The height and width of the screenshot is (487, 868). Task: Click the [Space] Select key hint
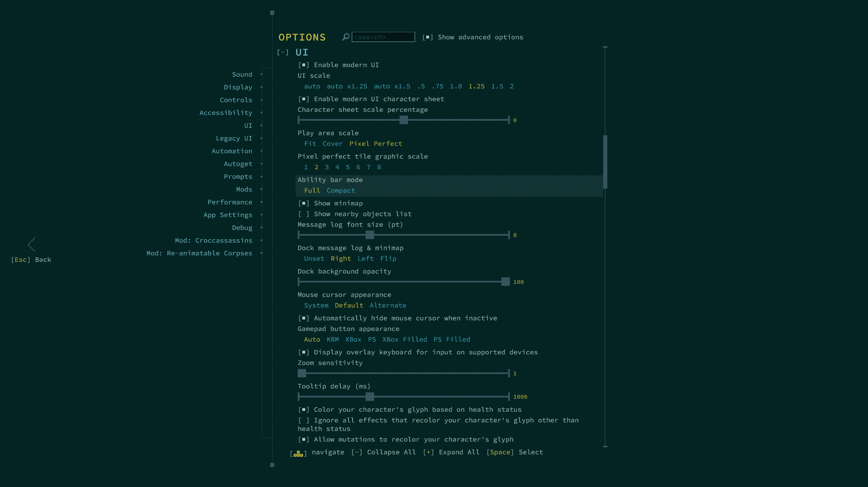click(500, 452)
